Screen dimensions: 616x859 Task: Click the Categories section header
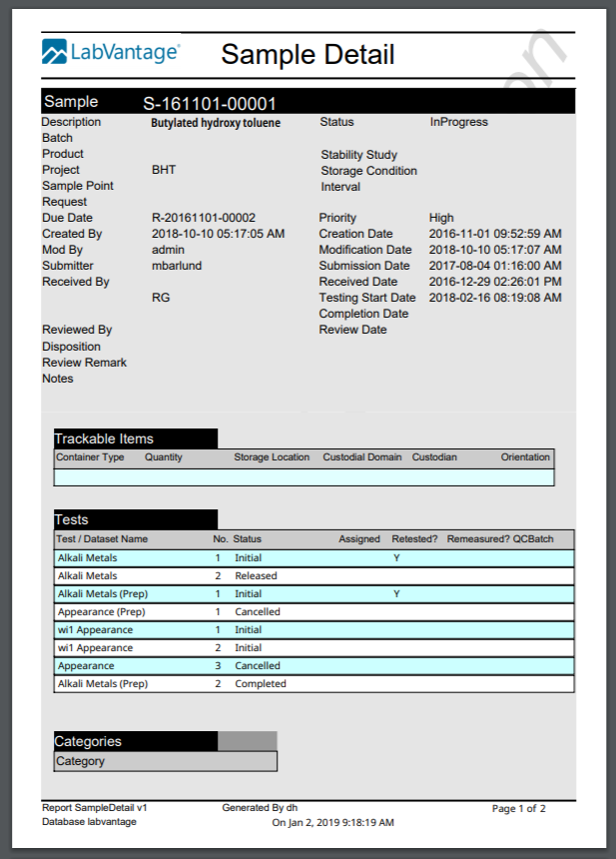136,741
